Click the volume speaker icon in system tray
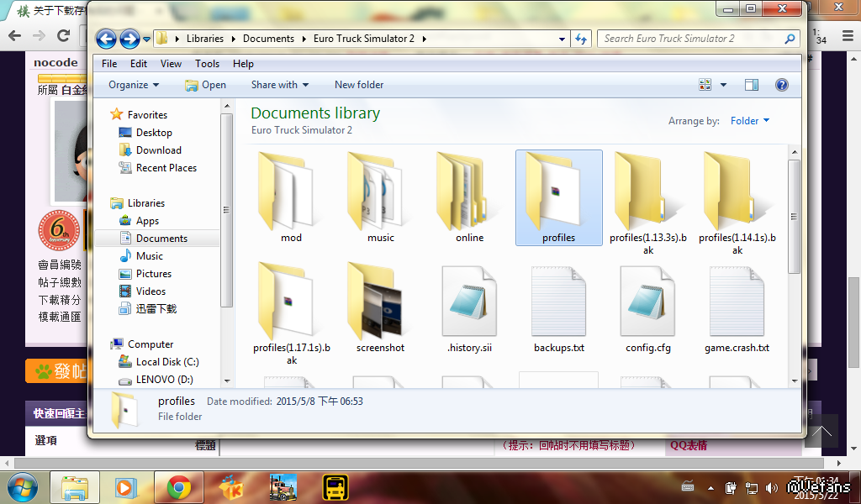This screenshot has height=504, width=861. coord(772,487)
